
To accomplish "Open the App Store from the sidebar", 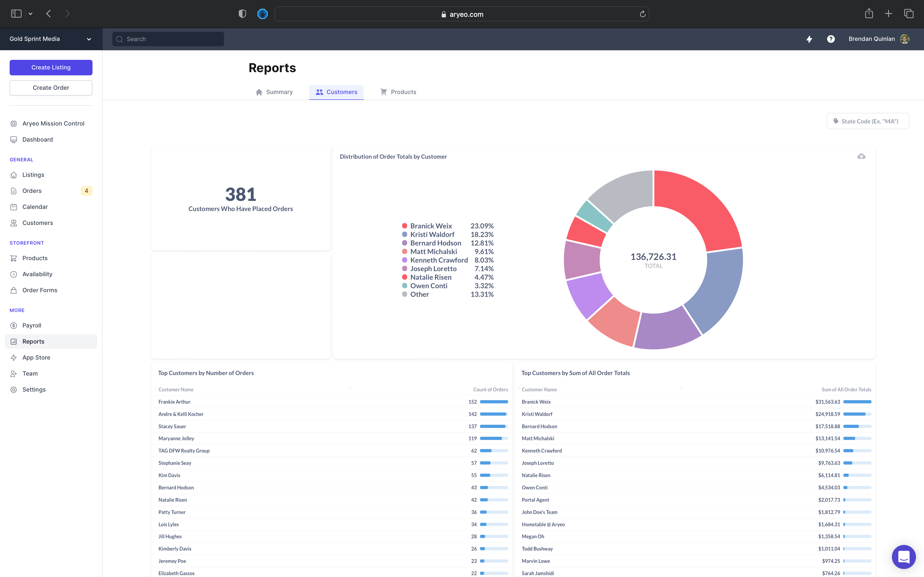I will click(x=36, y=357).
